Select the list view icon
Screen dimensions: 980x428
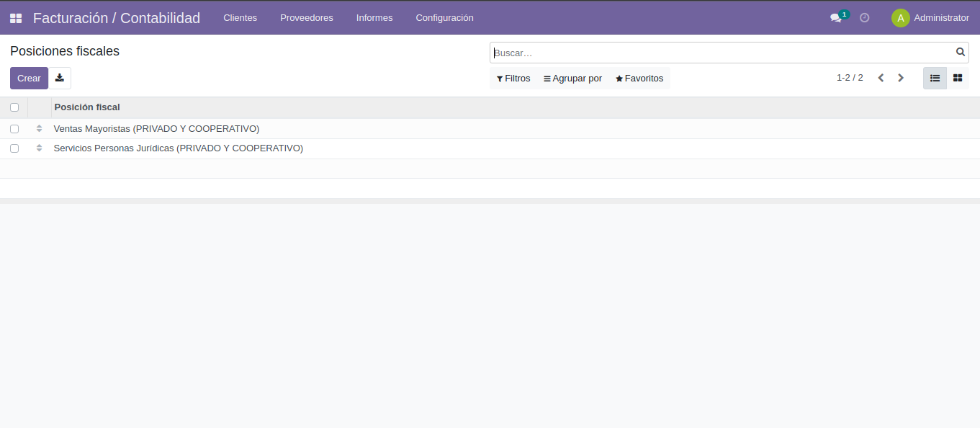935,78
